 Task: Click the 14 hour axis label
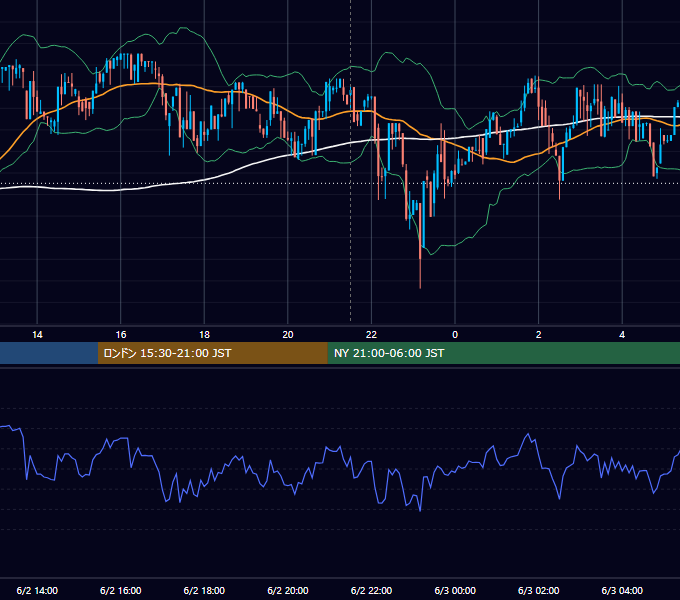[37, 335]
